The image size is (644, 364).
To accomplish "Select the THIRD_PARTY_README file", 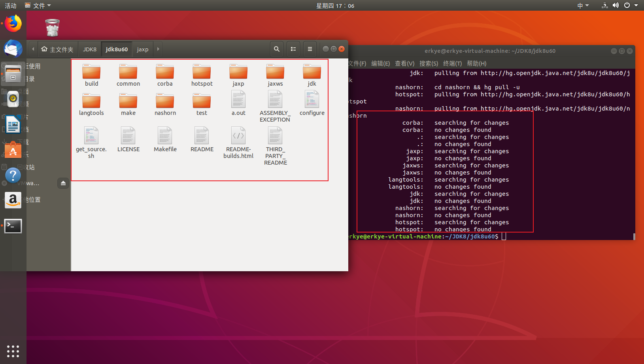I will click(275, 146).
